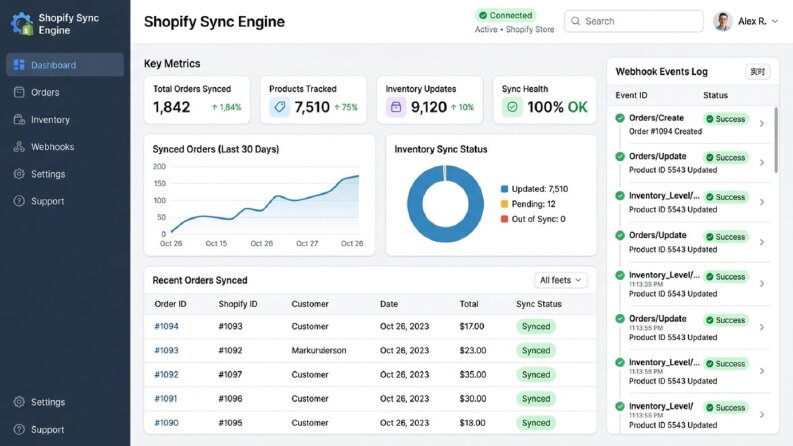Click Synced status badge for order #1094
This screenshot has height=446, width=793.
[536, 326]
